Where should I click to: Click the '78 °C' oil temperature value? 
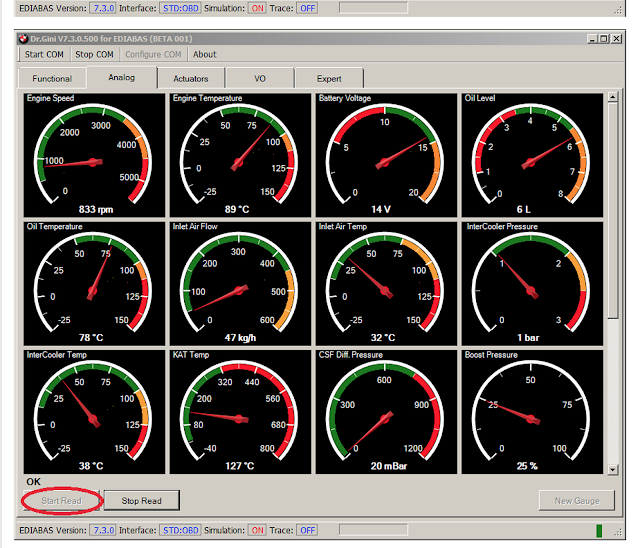point(91,338)
